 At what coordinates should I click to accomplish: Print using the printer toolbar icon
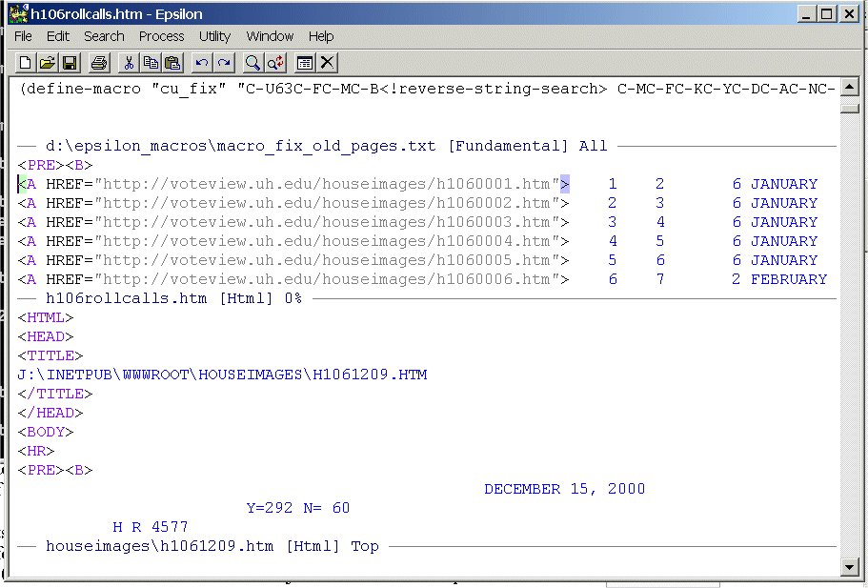click(x=99, y=63)
